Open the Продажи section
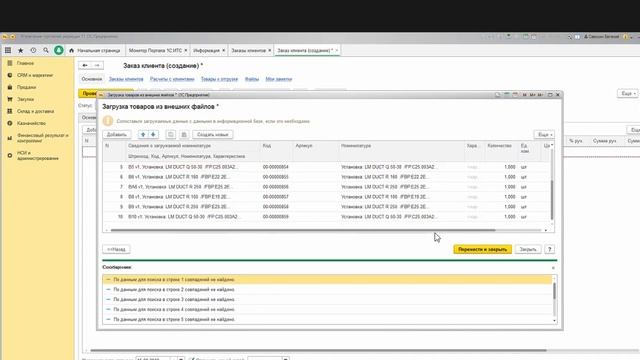 click(x=27, y=87)
